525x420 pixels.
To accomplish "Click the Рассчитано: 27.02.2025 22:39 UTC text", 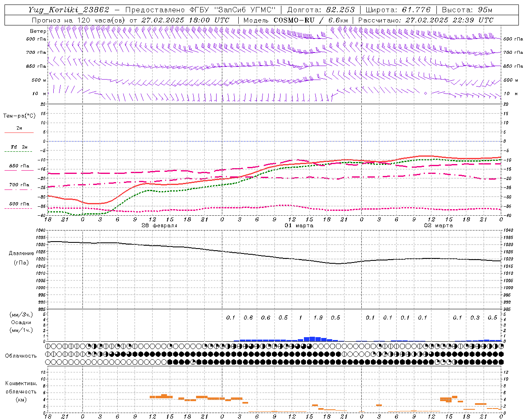I will click(x=425, y=20).
